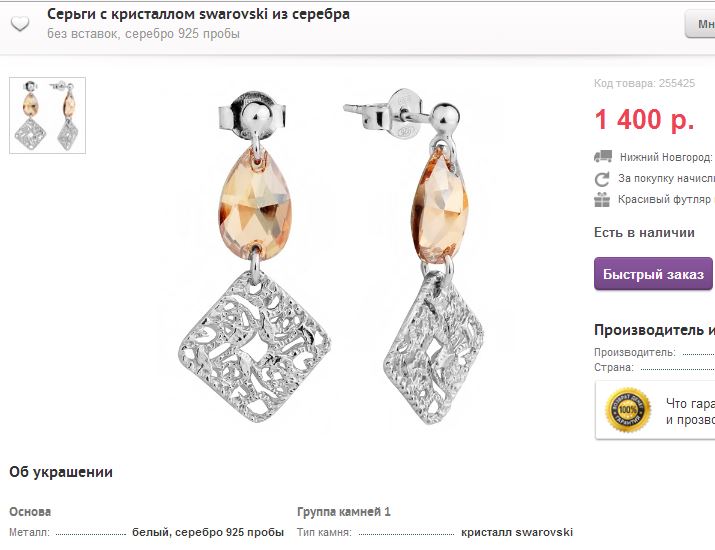
Task: Click the 100% guarantee gold badge
Action: click(629, 410)
